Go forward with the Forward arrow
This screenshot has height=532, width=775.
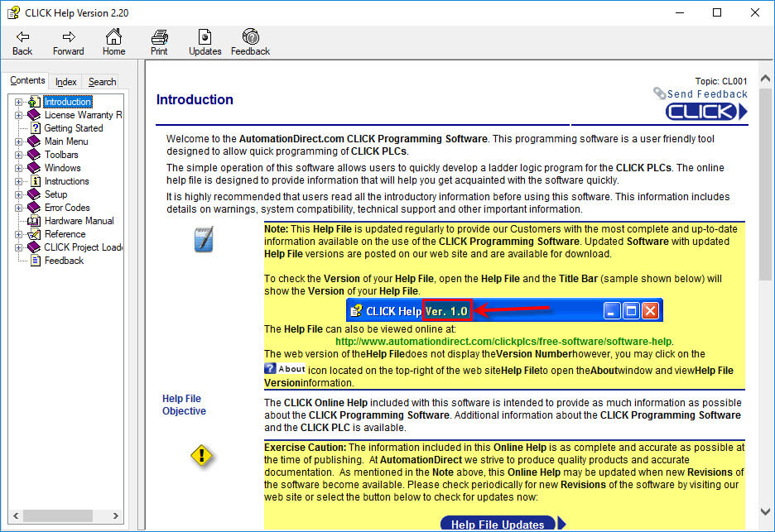pyautogui.click(x=68, y=42)
